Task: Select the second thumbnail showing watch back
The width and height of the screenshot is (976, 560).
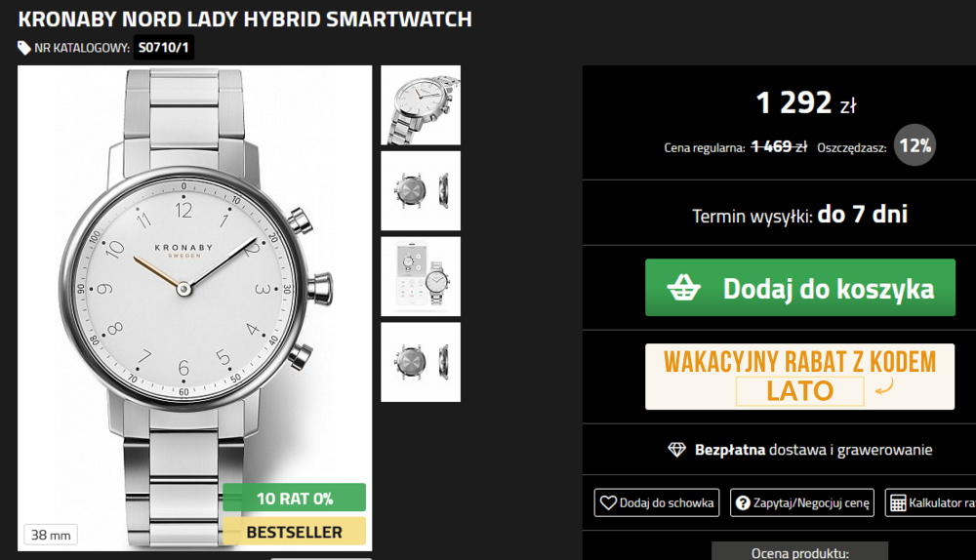Action: click(421, 190)
